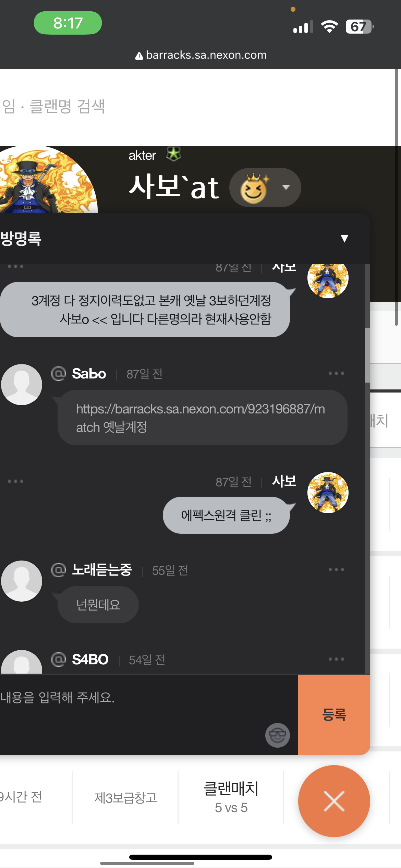
Task: Tap the insecure-site warning icon in address bar
Action: tap(139, 56)
